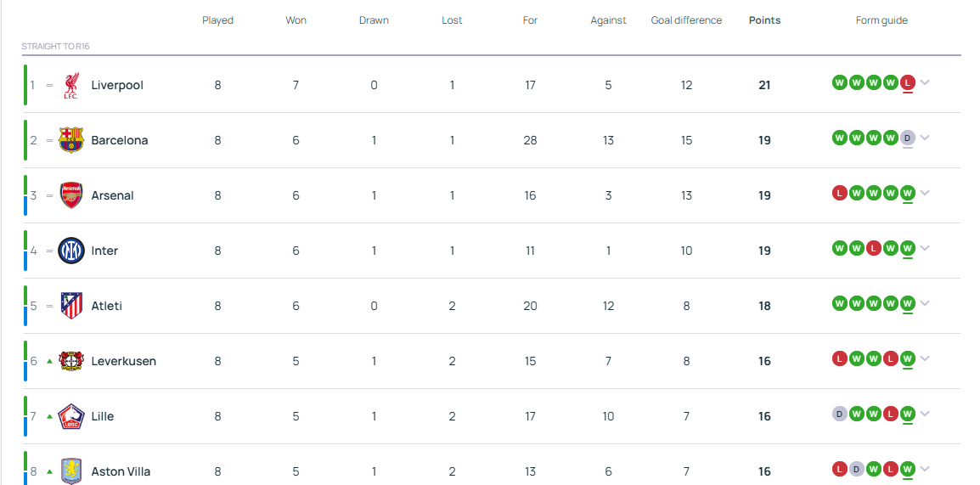Image resolution: width=980 pixels, height=485 pixels.
Task: Expand Inter's form guide chevron
Action: tap(925, 249)
